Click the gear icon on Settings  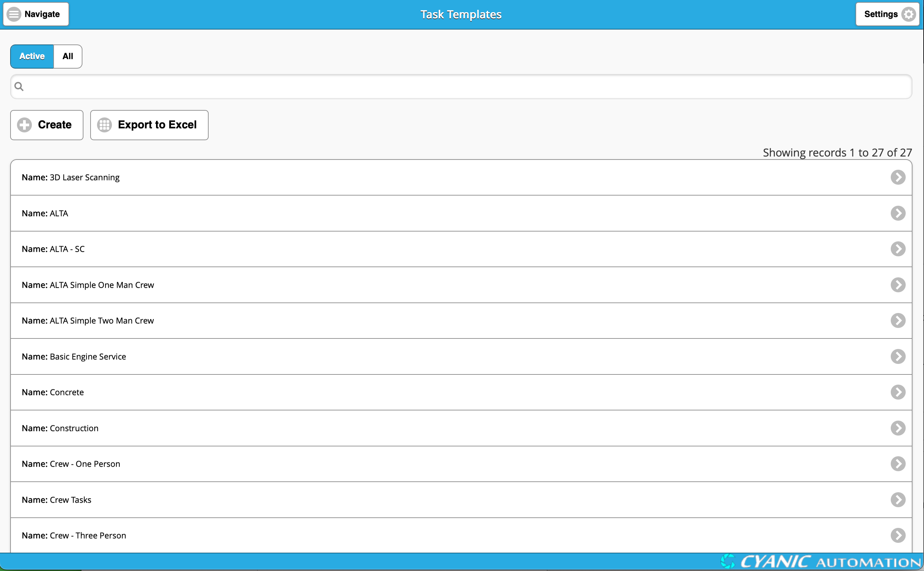pos(908,14)
